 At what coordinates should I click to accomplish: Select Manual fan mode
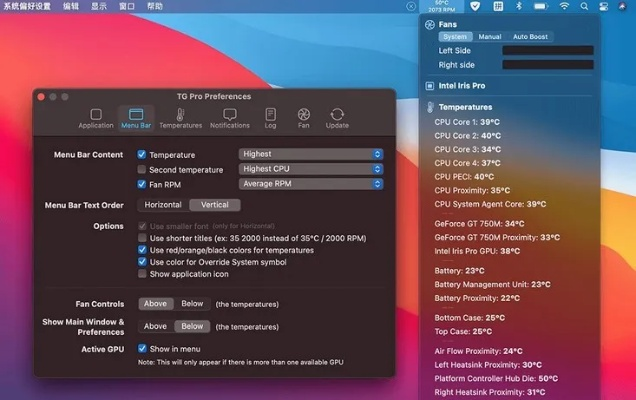pos(490,37)
